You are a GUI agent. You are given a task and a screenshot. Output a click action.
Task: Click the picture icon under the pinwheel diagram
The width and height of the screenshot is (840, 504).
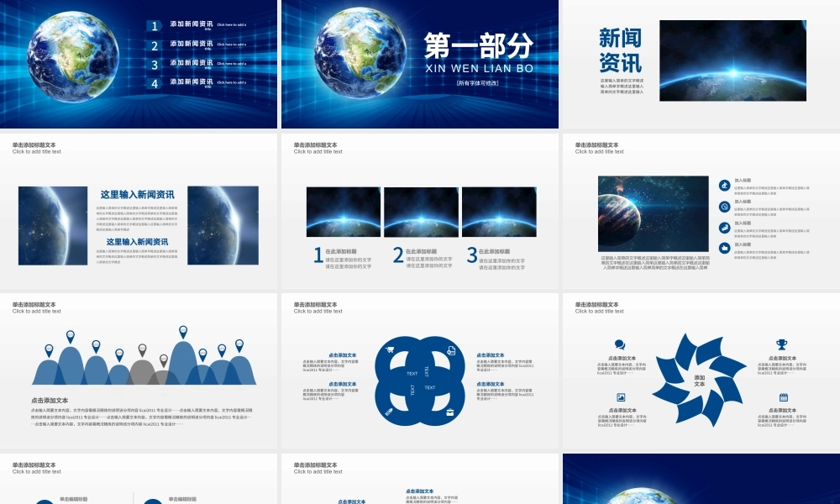(x=622, y=396)
